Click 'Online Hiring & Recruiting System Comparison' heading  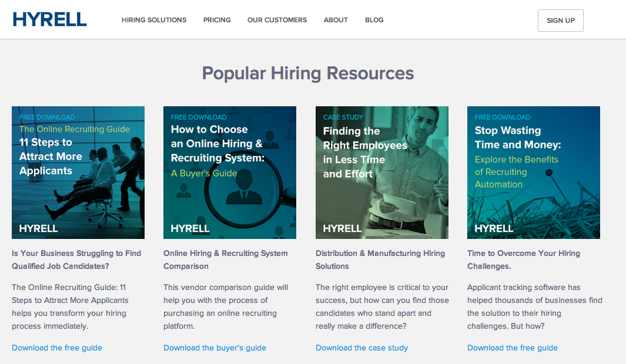[226, 259]
